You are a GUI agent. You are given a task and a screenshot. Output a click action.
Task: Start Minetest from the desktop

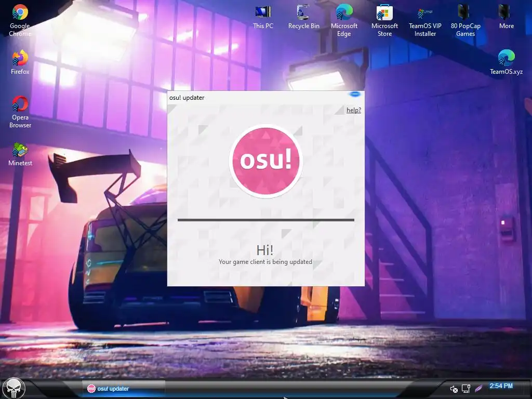(x=20, y=154)
